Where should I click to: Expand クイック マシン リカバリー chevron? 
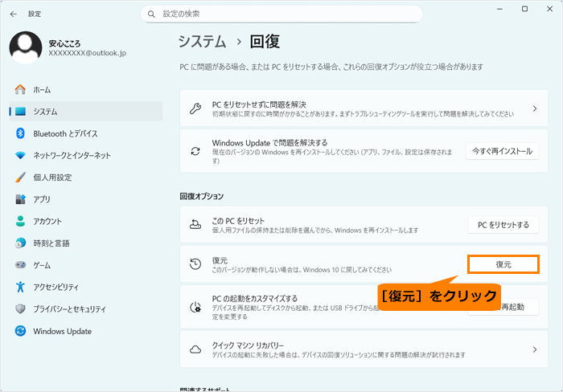coord(534,349)
